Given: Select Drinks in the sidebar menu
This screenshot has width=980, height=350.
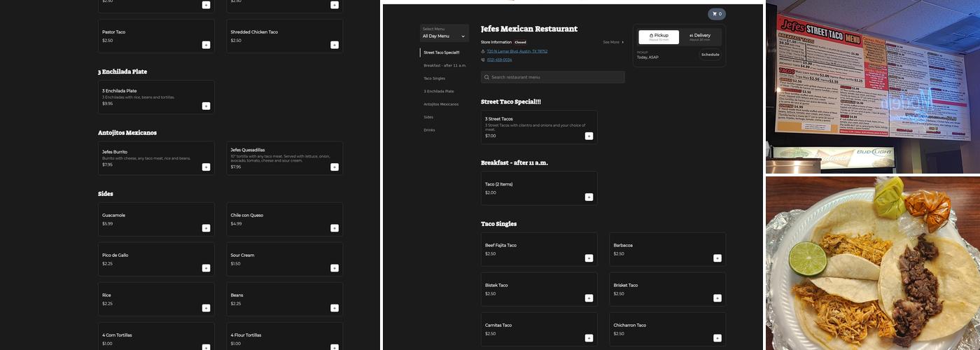Looking at the screenshot, I should click(x=429, y=129).
